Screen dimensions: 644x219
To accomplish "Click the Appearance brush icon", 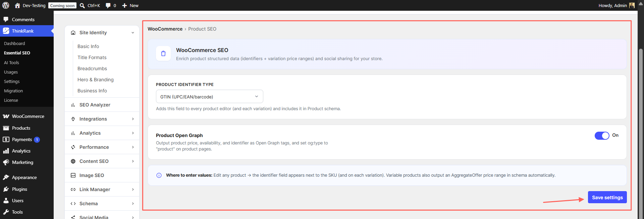I will coord(6,177).
